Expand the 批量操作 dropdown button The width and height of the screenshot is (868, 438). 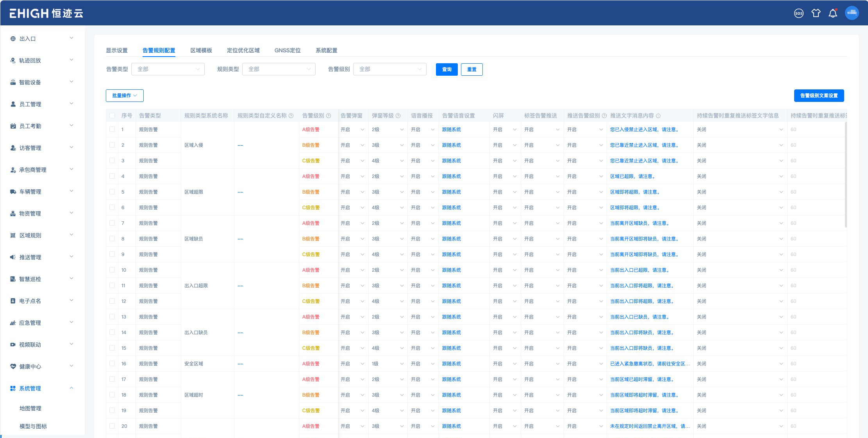coord(125,96)
